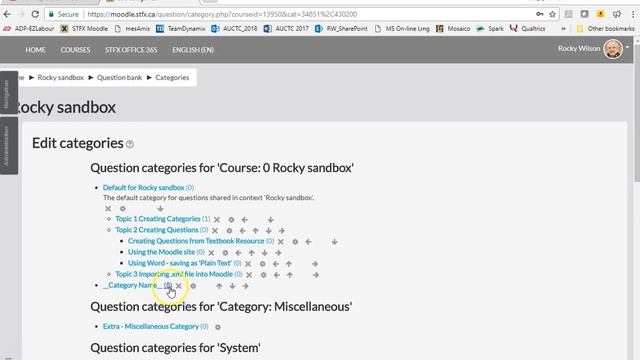640x360 pixels.
Task: Open 'Default for Rocky sandbox' category link
Action: click(x=144, y=187)
